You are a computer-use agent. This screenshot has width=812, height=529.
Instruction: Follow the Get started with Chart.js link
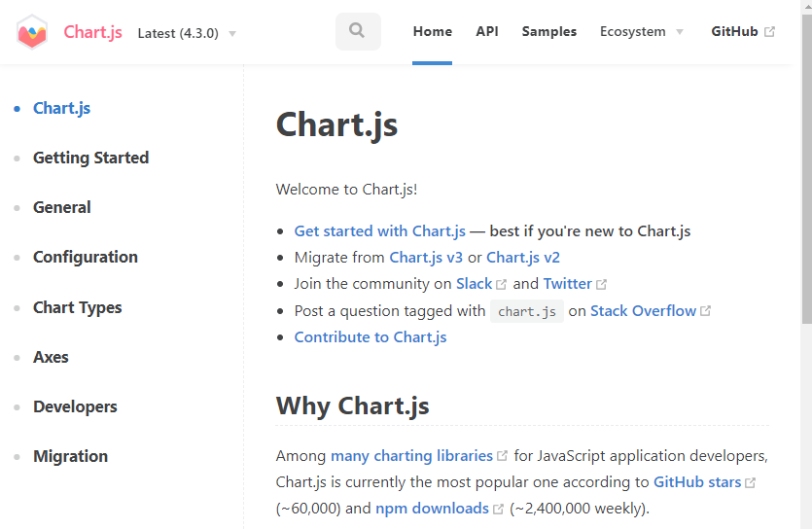[x=379, y=231]
